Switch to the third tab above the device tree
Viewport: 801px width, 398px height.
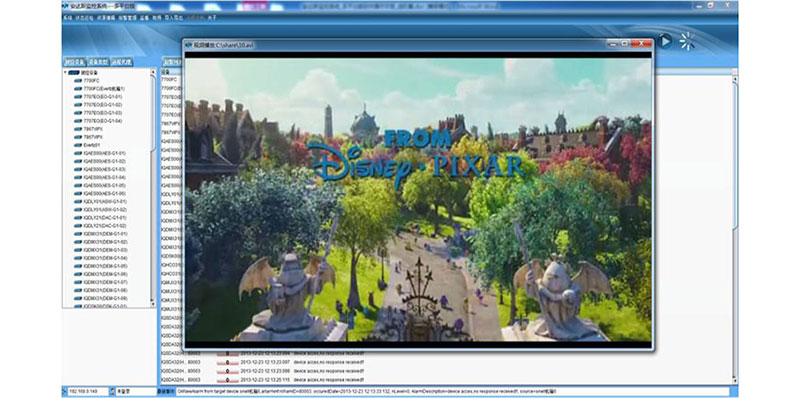coord(122,62)
